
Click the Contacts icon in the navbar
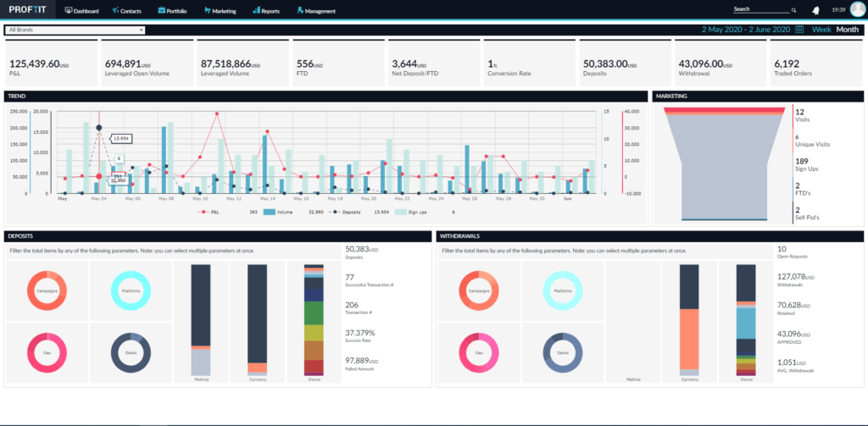[115, 10]
